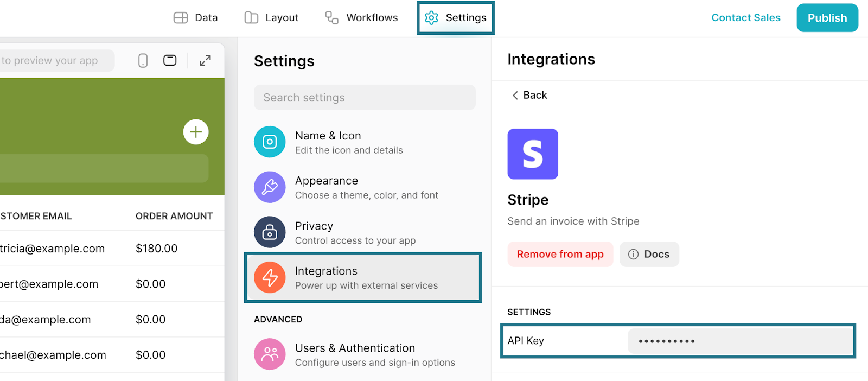The width and height of the screenshot is (868, 381).
Task: Click the Workflows tab icon
Action: tap(332, 18)
